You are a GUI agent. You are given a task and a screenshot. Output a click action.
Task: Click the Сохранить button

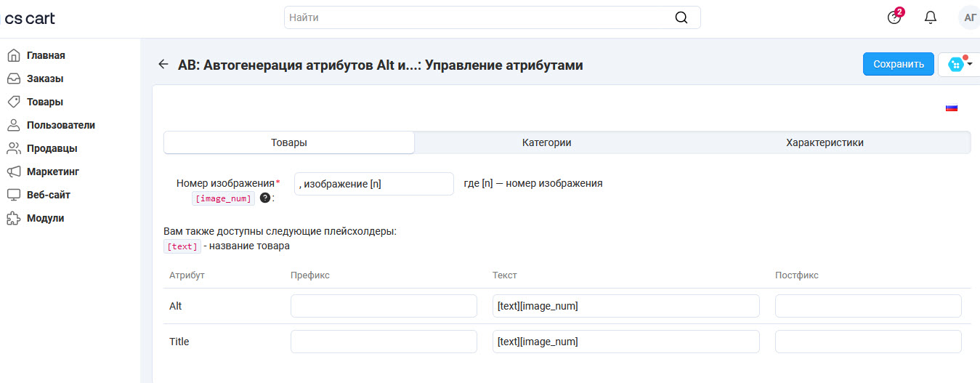pyautogui.click(x=898, y=64)
